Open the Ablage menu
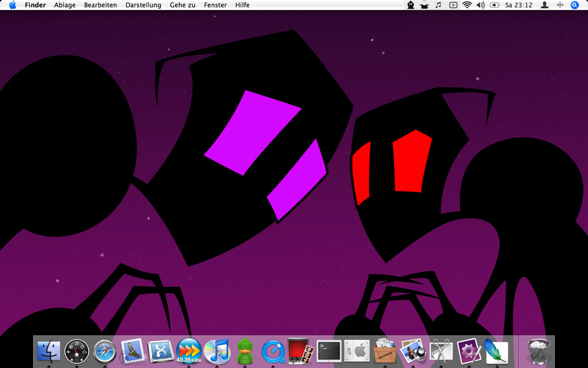 pos(65,5)
